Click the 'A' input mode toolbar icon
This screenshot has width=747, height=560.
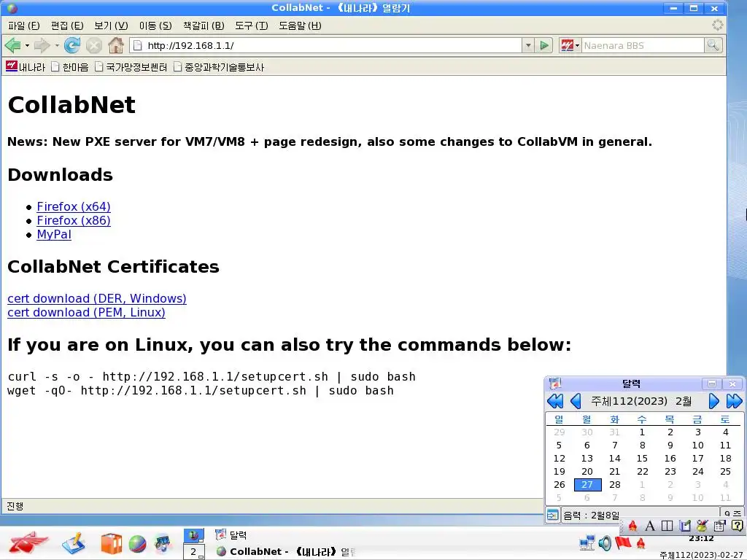click(x=650, y=526)
